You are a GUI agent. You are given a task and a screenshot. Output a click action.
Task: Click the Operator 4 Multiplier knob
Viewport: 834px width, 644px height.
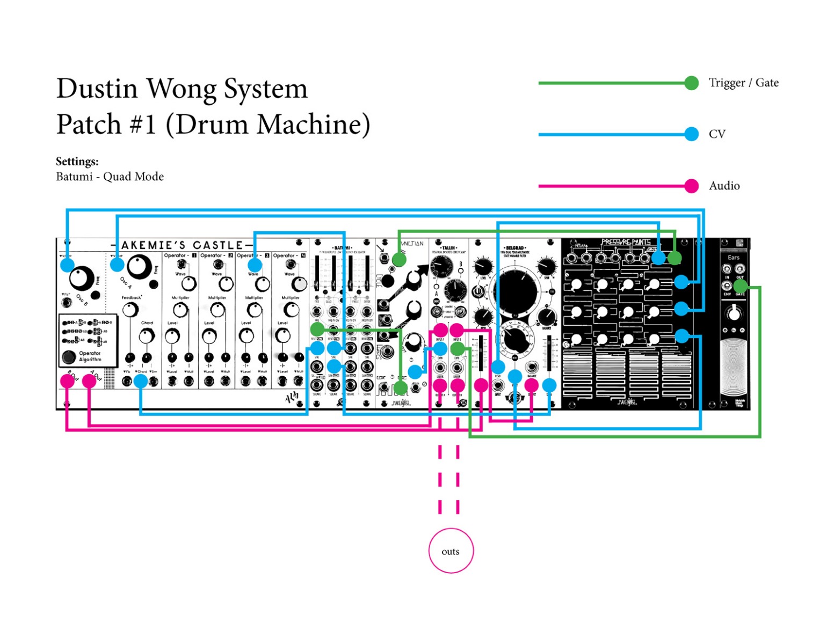pos(291,310)
